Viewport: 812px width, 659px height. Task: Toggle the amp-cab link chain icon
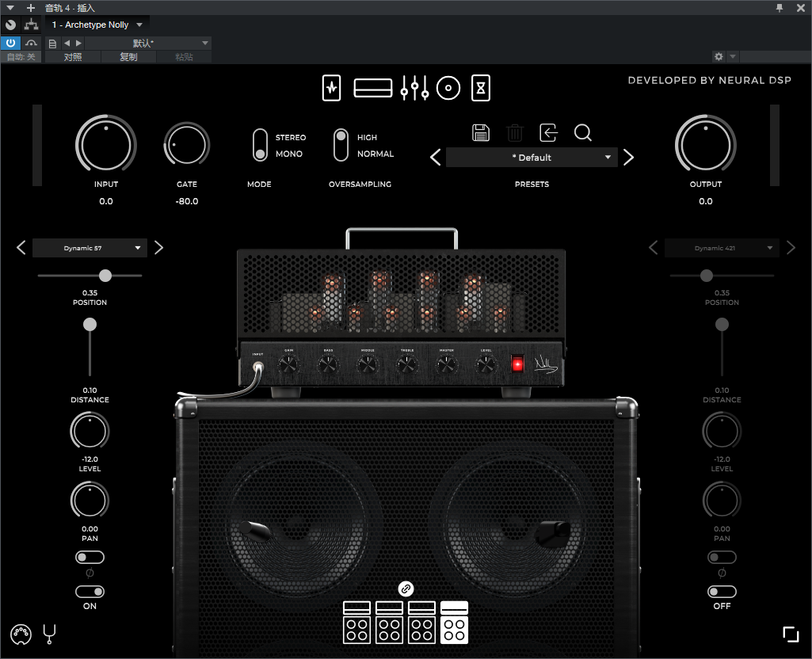406,589
